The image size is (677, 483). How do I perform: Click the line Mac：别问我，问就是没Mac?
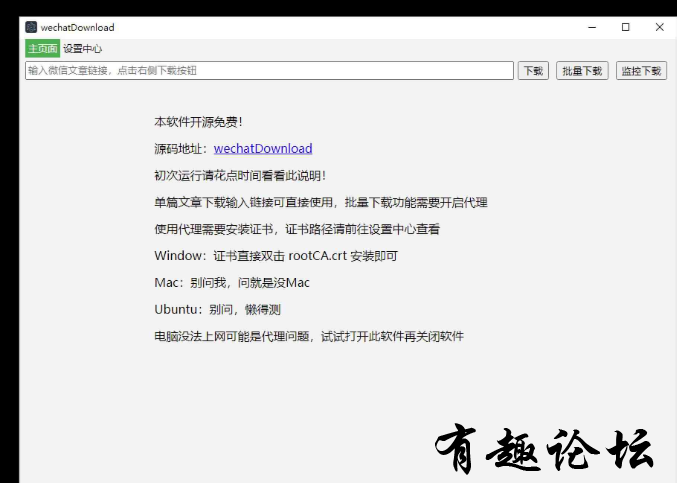coord(232,283)
